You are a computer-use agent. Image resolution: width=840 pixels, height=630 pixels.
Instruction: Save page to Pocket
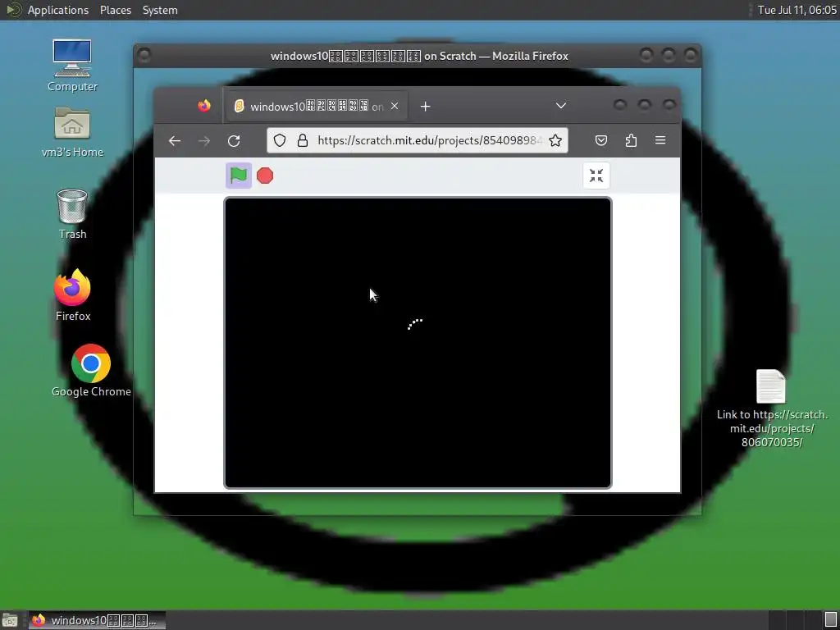[x=601, y=140]
